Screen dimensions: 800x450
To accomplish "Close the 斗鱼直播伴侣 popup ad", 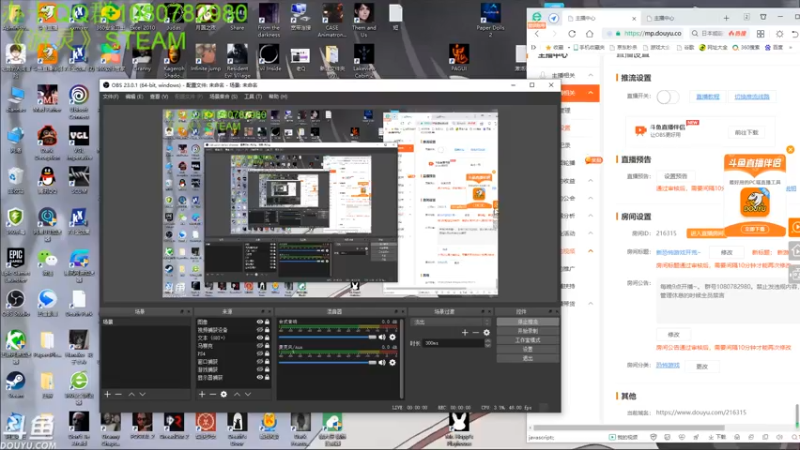I will 790,149.
